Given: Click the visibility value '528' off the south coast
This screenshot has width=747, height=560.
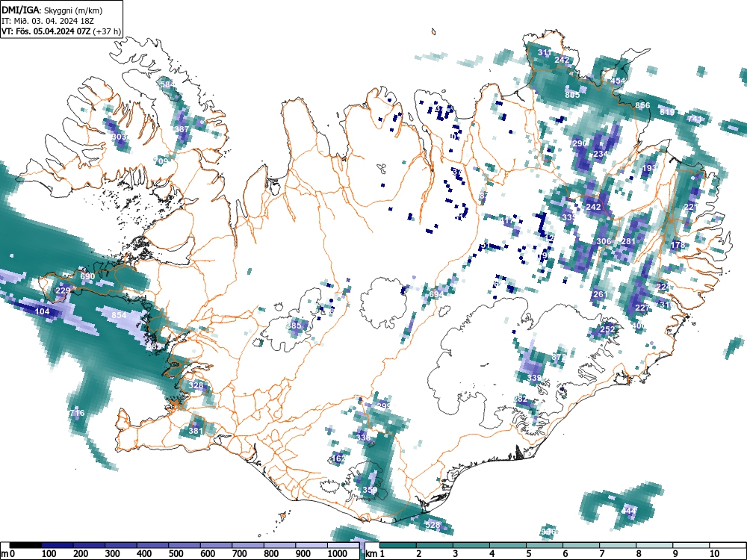Looking at the screenshot, I should coord(433,525).
